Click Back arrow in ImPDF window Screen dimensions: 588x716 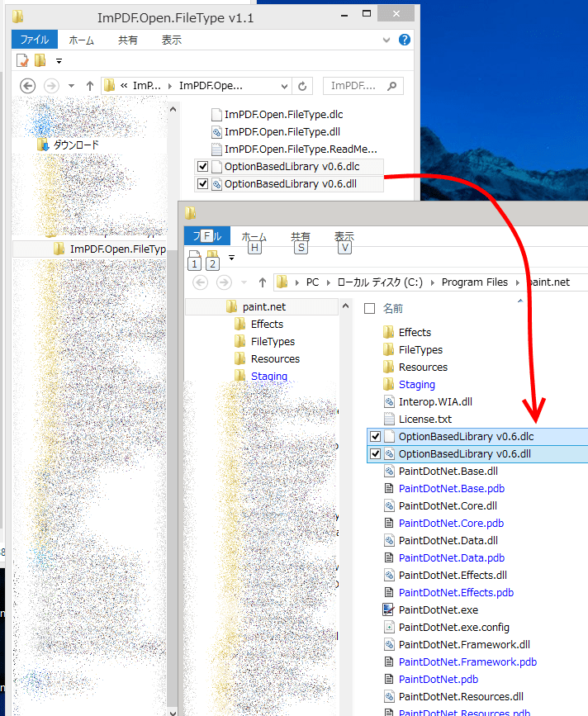(28, 86)
